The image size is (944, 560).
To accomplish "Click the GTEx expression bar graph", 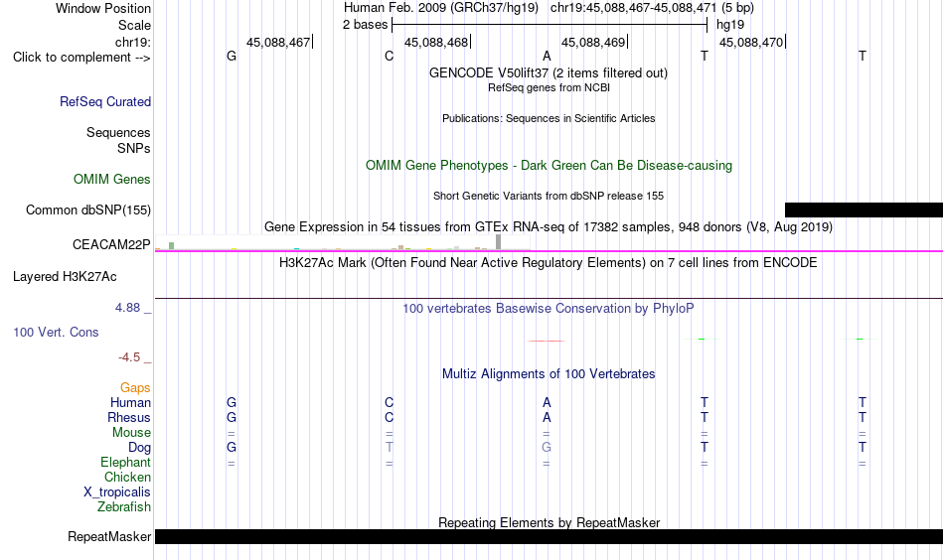I will pyautogui.click(x=343, y=242).
